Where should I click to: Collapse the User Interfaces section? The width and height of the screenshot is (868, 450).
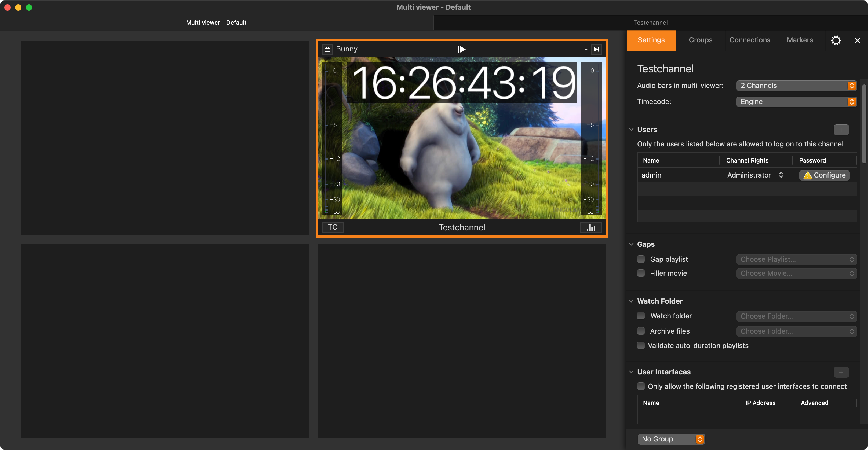631,372
